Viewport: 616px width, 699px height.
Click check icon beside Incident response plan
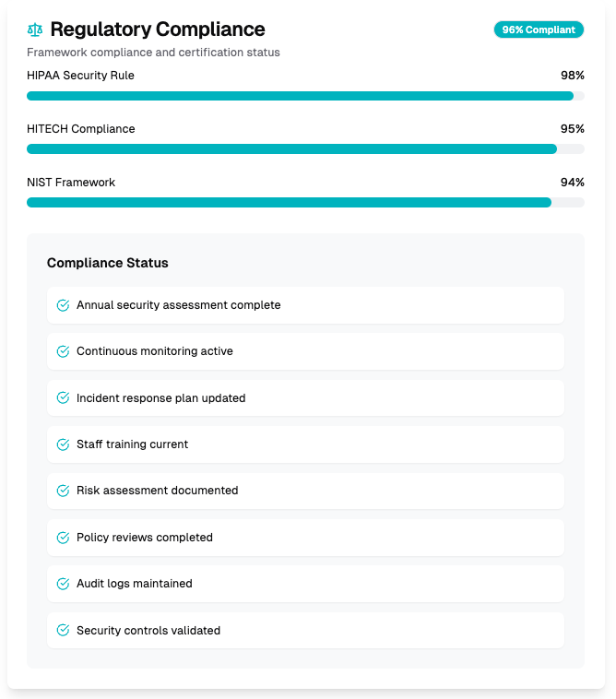(63, 398)
